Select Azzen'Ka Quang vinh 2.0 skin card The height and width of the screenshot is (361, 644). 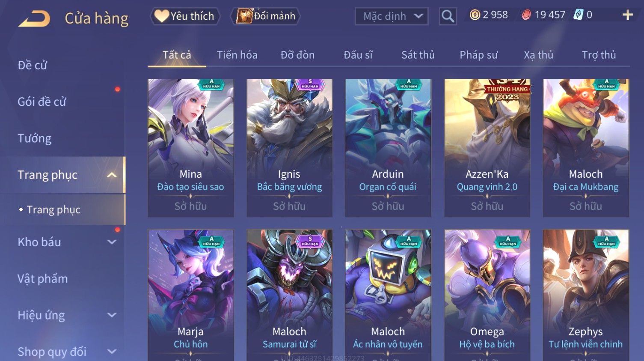pos(487,148)
